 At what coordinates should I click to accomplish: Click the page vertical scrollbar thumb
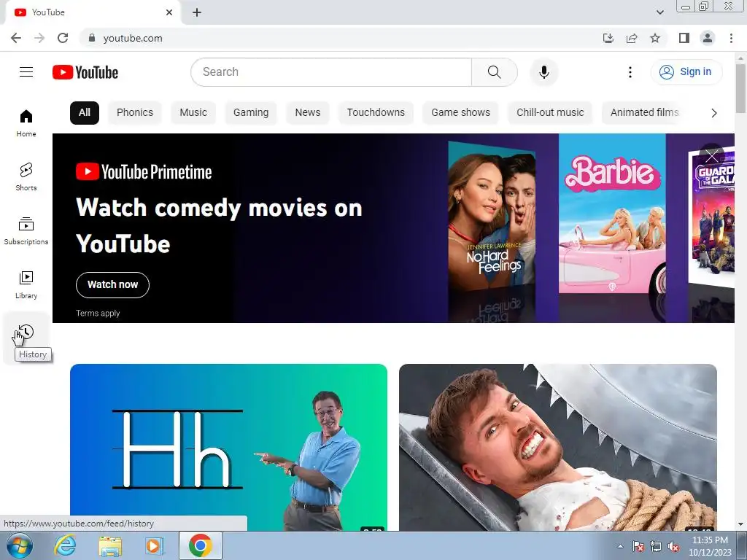(740, 88)
